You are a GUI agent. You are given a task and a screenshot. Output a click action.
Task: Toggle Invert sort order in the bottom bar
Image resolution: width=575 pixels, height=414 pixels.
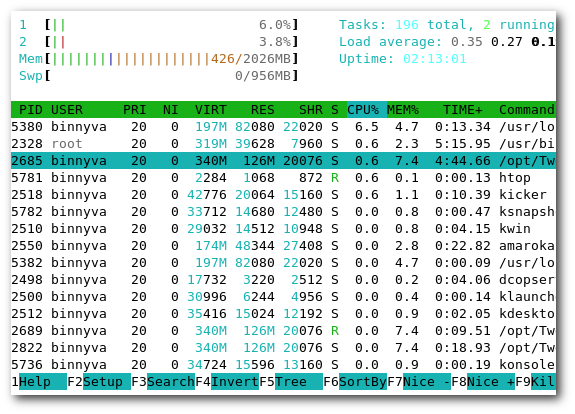click(235, 382)
